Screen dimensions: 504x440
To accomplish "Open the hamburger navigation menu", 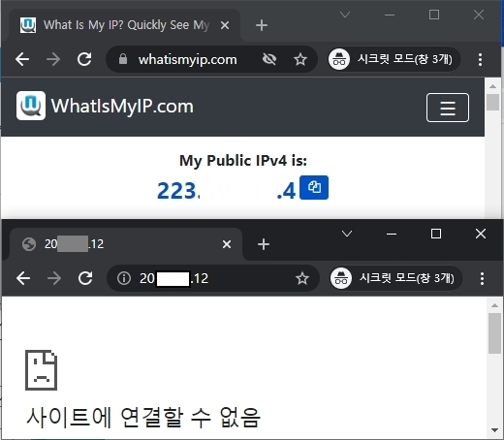I will [448, 108].
